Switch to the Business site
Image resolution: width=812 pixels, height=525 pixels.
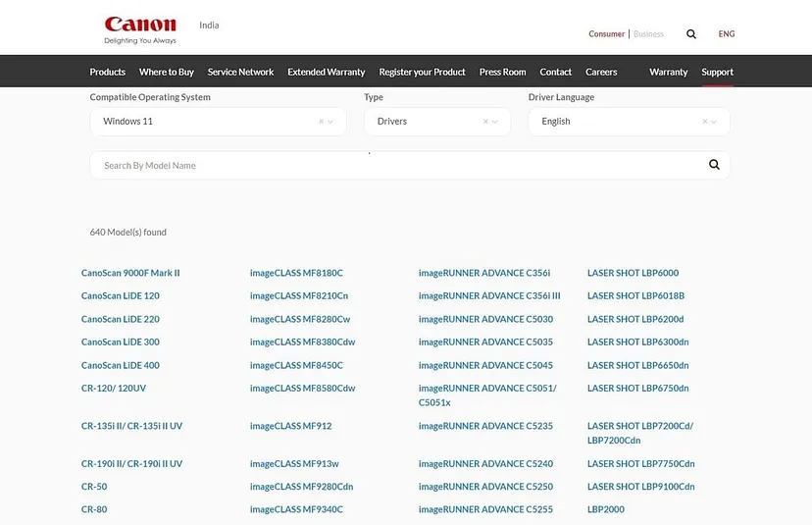click(x=648, y=33)
